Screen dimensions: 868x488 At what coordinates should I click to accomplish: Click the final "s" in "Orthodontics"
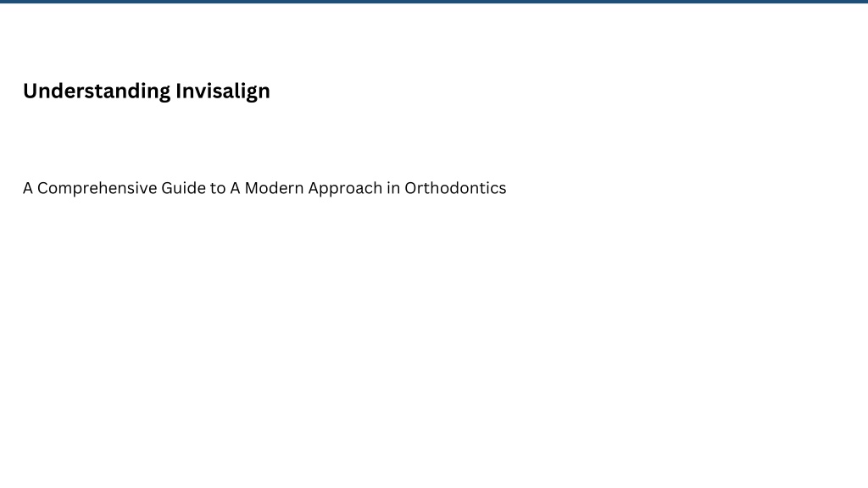[x=503, y=189]
